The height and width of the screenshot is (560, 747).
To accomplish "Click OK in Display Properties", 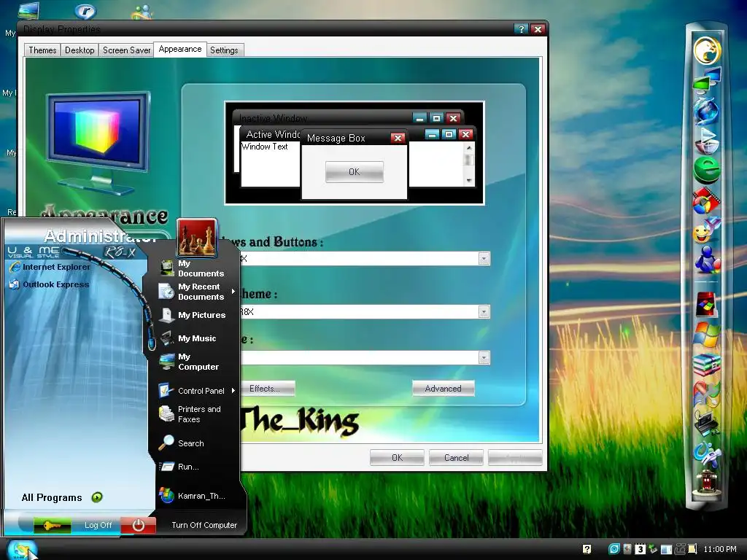I will pos(397,458).
